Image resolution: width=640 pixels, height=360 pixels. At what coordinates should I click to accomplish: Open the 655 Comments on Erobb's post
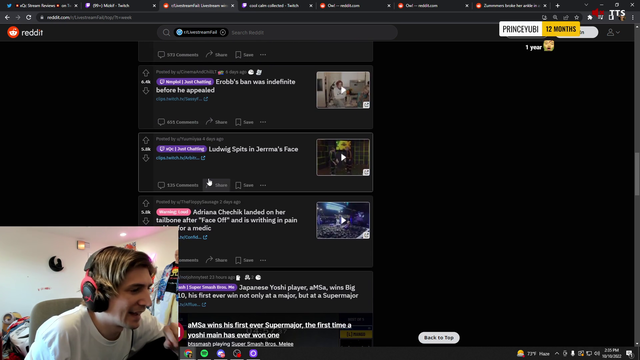pyautogui.click(x=178, y=122)
